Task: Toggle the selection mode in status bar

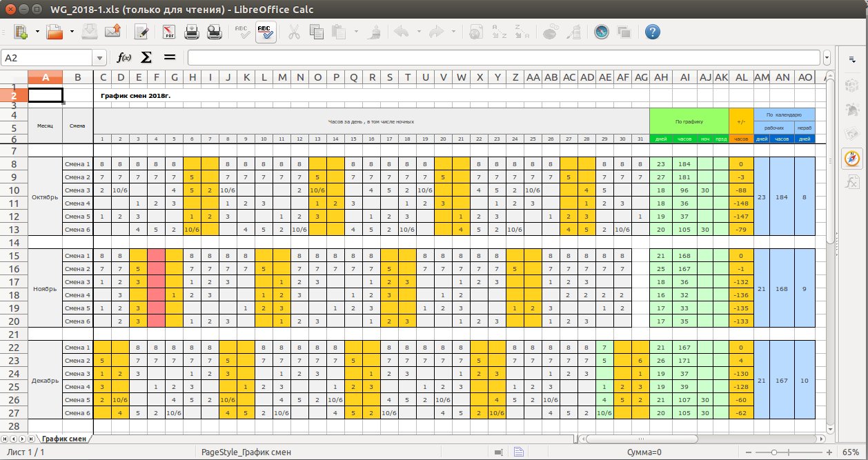Action: pyautogui.click(x=498, y=452)
